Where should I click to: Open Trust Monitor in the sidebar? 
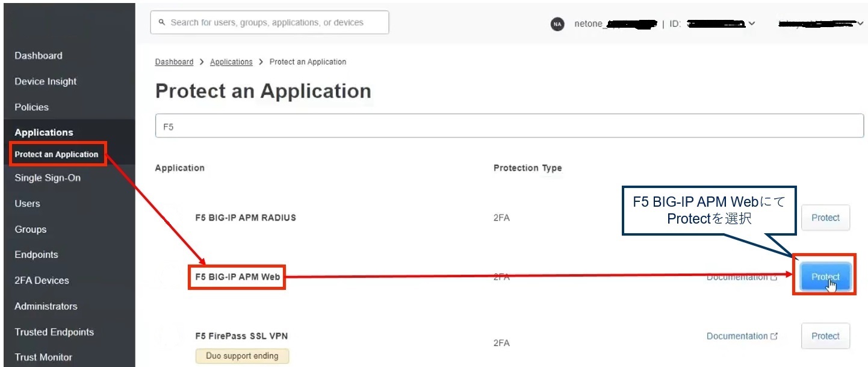[x=43, y=357]
